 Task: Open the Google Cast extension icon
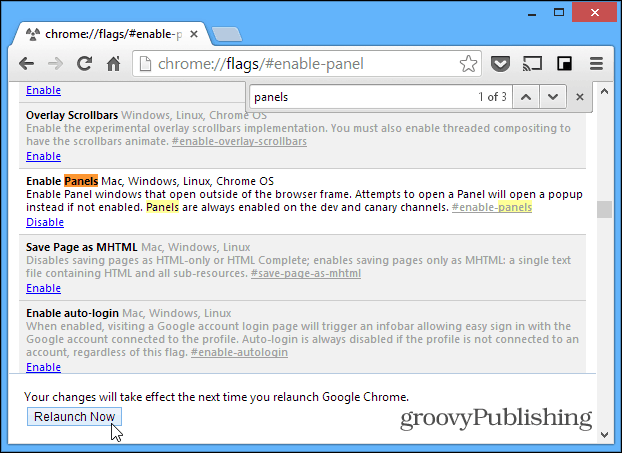pyautogui.click(x=532, y=63)
